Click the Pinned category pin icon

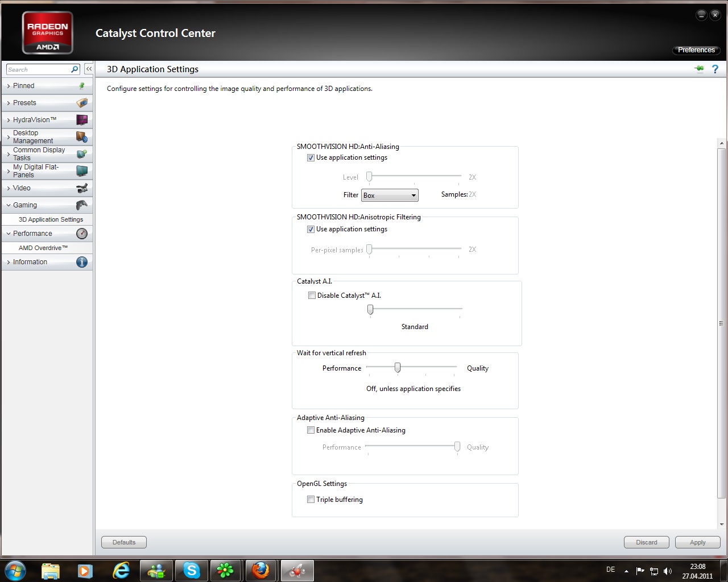pos(82,86)
